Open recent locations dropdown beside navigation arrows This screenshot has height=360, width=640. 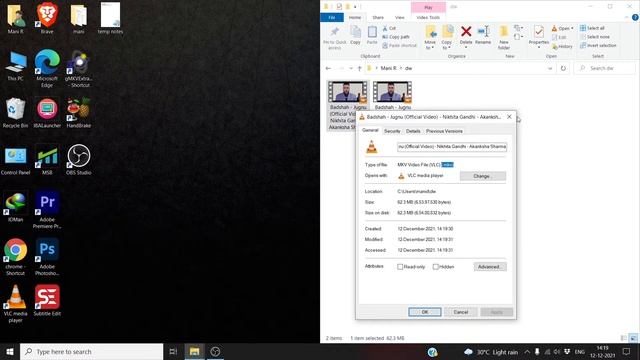point(351,68)
